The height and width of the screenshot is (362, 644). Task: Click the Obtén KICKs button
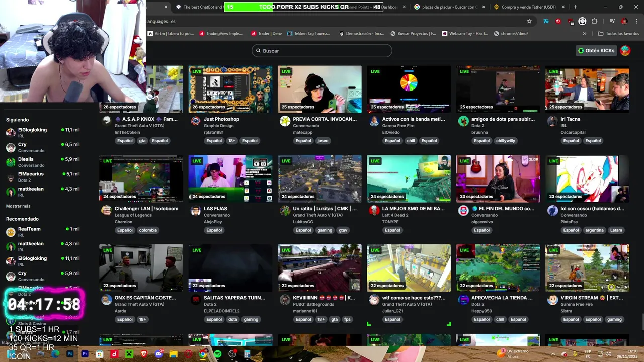(596, 51)
